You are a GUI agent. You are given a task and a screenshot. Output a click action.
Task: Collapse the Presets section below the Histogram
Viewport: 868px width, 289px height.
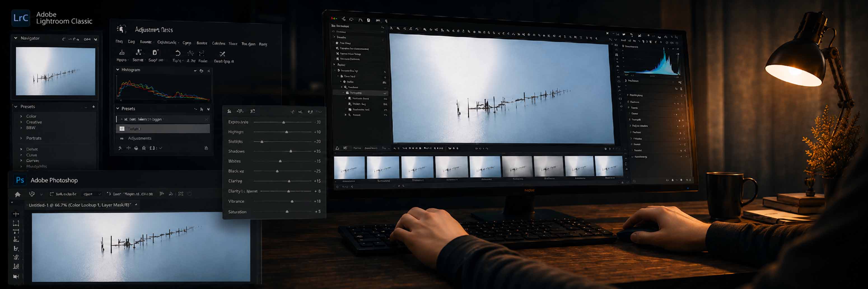[118, 109]
